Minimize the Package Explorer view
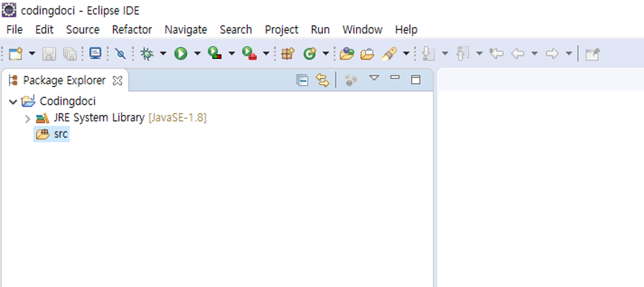 pos(395,78)
